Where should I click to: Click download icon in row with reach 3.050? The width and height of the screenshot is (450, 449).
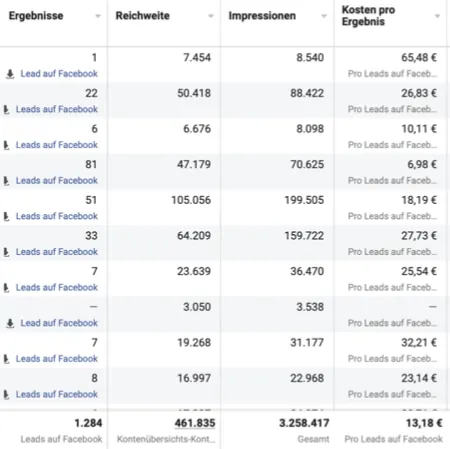pyautogui.click(x=10, y=323)
